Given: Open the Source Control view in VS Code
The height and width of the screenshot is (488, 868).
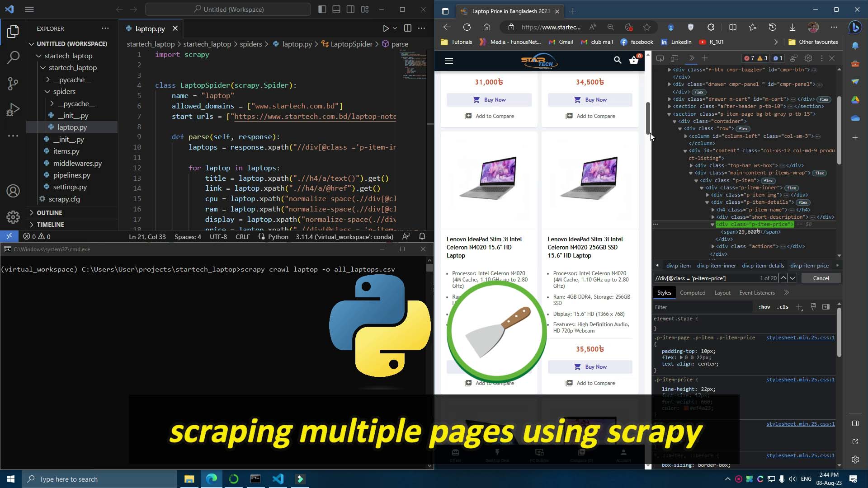Looking at the screenshot, I should 13,84.
